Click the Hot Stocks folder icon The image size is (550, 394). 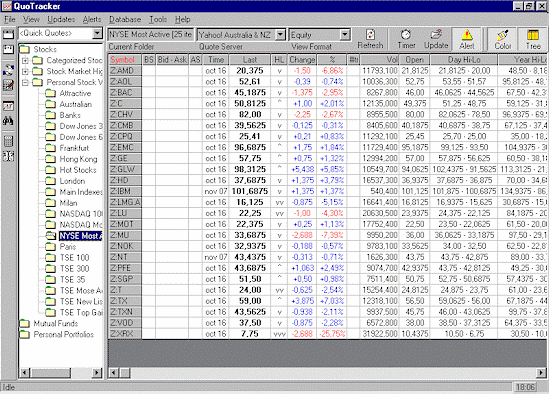(51, 170)
